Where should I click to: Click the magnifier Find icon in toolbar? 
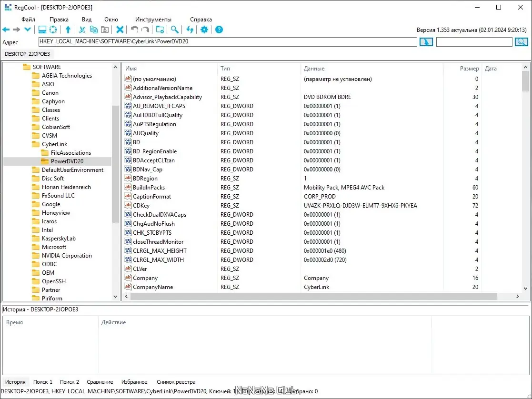[x=175, y=30]
